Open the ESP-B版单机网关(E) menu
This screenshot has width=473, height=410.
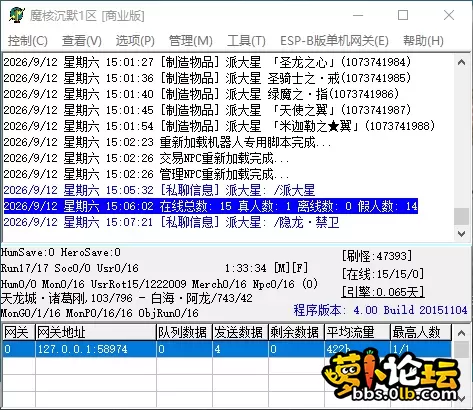[x=334, y=41]
